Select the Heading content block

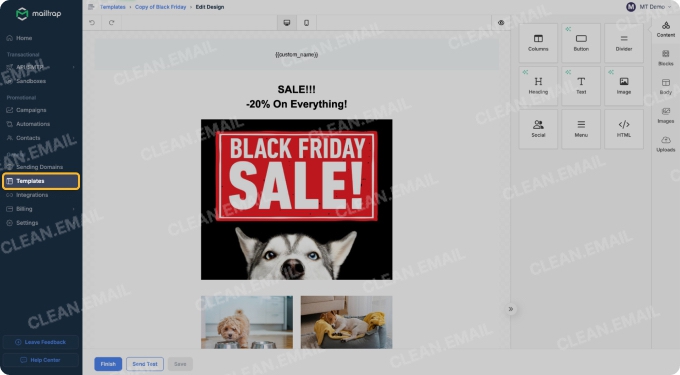pos(538,86)
